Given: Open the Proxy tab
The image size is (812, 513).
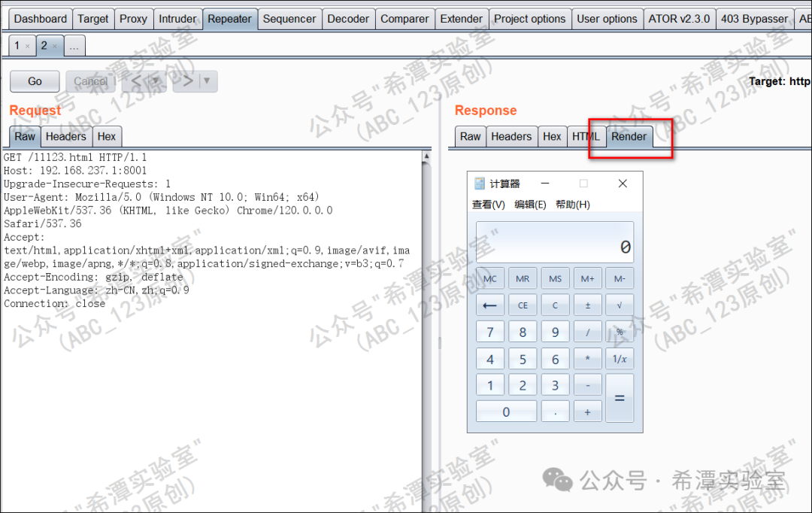Looking at the screenshot, I should tap(134, 19).
